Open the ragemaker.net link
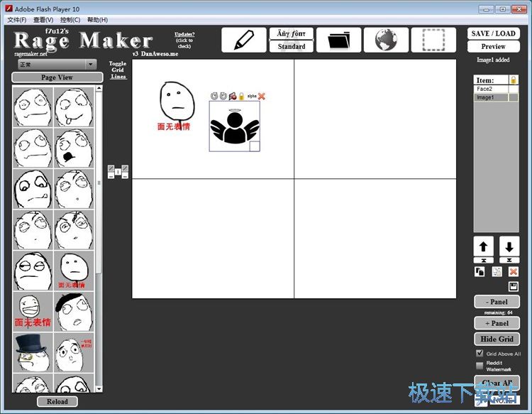The width and height of the screenshot is (532, 414). (31, 54)
